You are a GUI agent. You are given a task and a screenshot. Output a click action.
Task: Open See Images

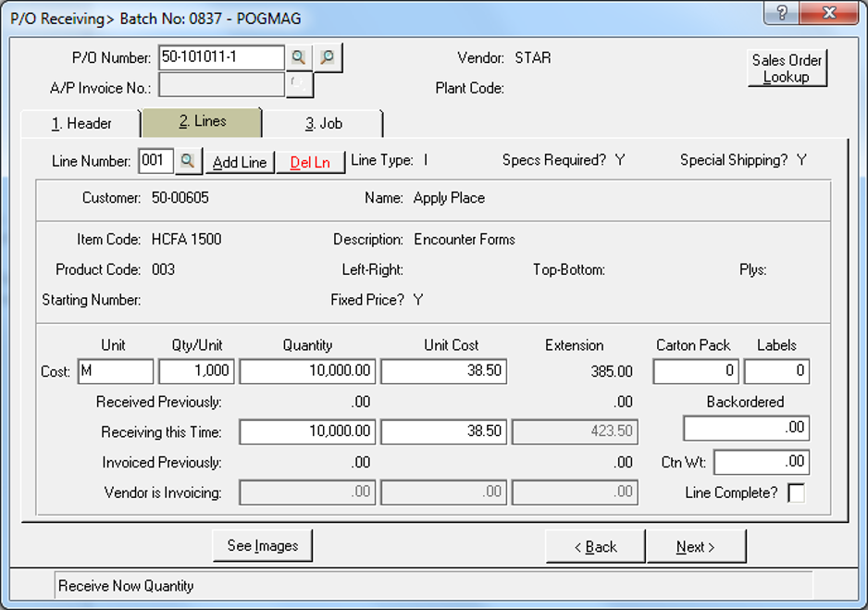(263, 546)
